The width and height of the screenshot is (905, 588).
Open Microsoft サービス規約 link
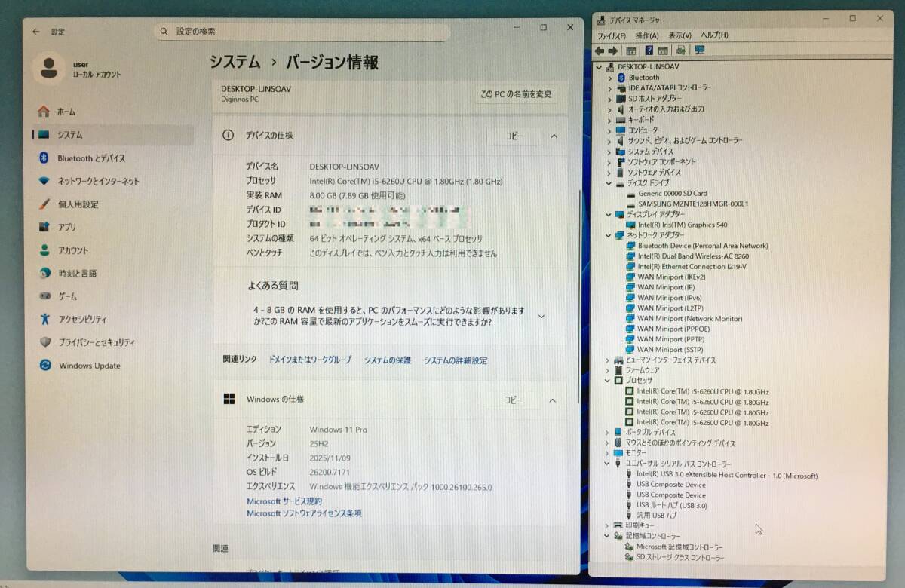[x=284, y=501]
